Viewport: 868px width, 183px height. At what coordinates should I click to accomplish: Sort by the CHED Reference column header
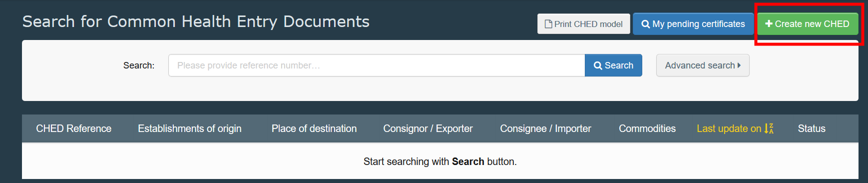point(74,128)
